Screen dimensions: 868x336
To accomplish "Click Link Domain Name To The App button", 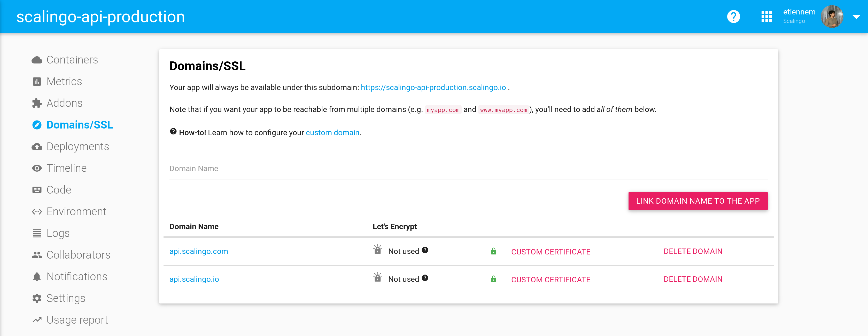I will click(698, 201).
